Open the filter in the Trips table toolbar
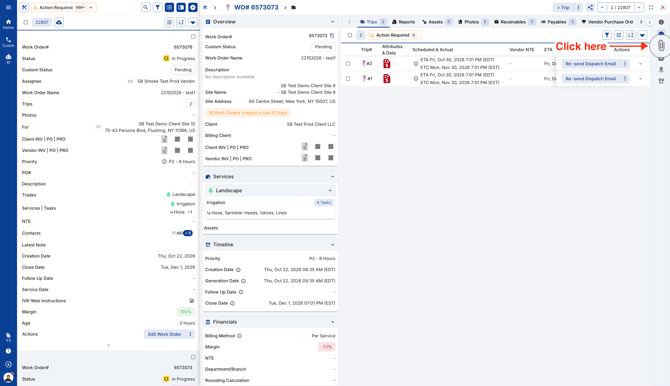Screen dimensions: 670x386 (607, 35)
